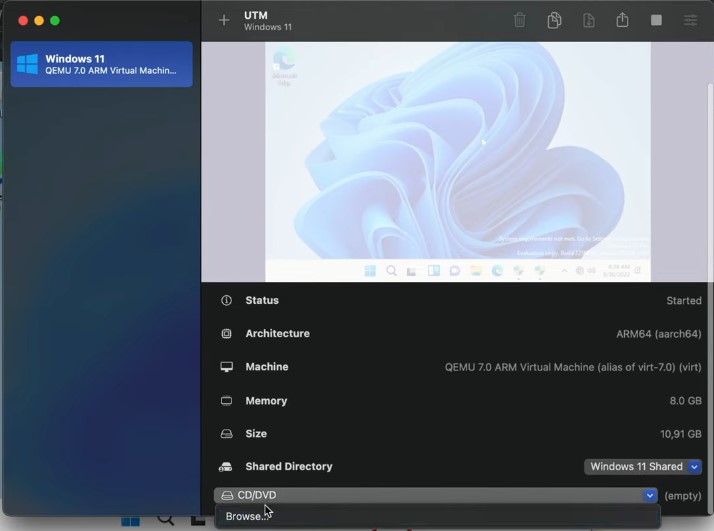The width and height of the screenshot is (714, 531).
Task: Click the trash icon to delete the VM
Action: 520,20
